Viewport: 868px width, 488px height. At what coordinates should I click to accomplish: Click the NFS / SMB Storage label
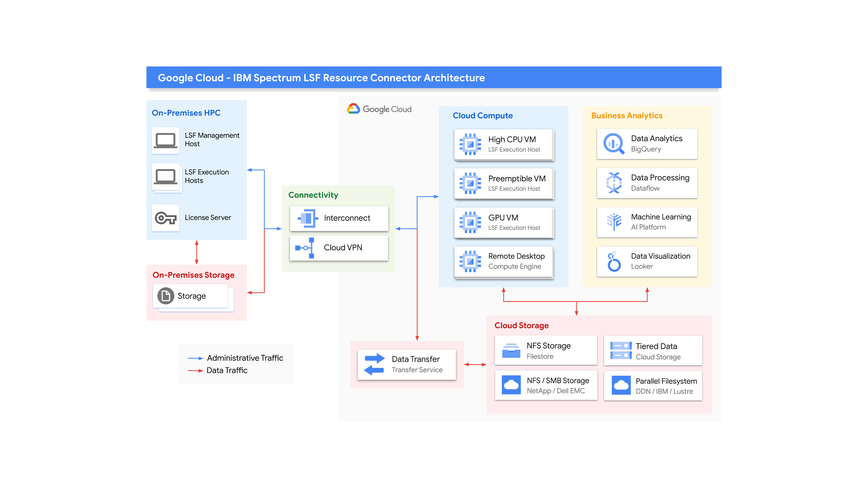(557, 380)
